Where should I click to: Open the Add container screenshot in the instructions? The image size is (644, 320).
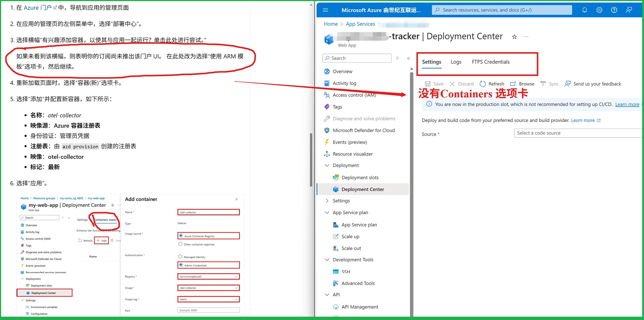click(130, 255)
